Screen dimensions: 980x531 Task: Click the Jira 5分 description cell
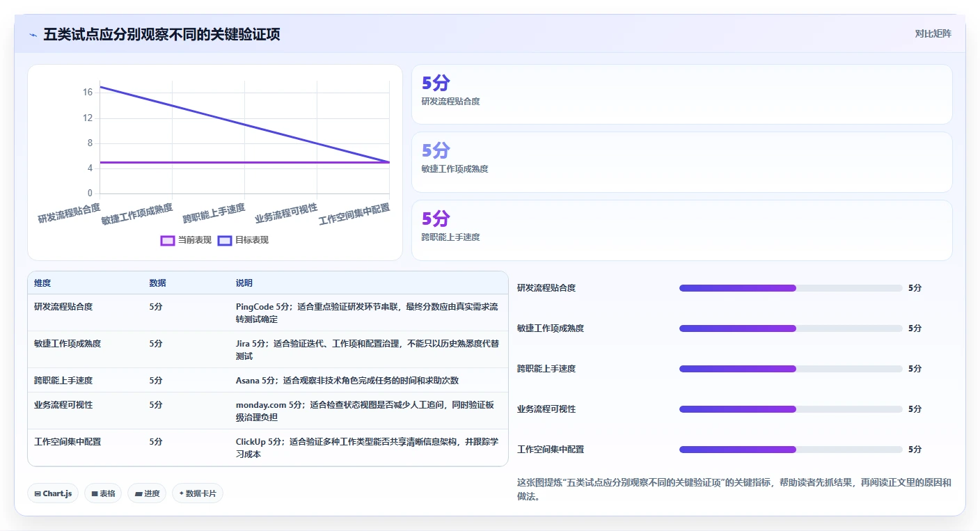(367, 349)
